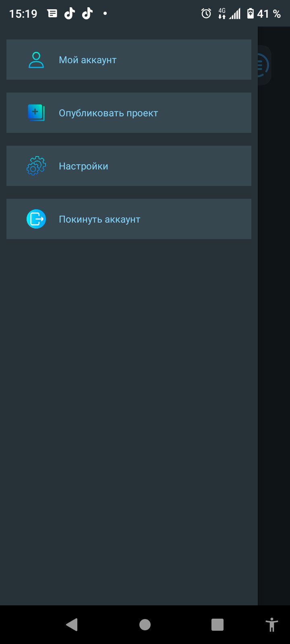Tap the logout arrow icon
This screenshot has height=644, width=290.
pos(36,219)
